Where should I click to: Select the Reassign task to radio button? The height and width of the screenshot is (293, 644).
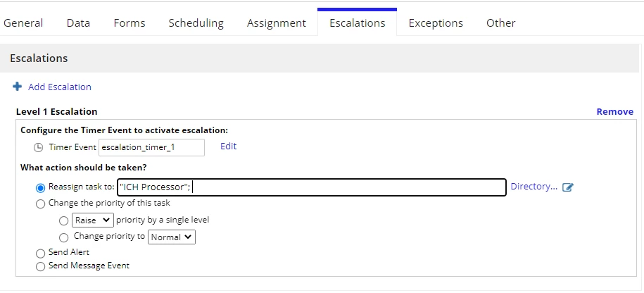coord(40,188)
